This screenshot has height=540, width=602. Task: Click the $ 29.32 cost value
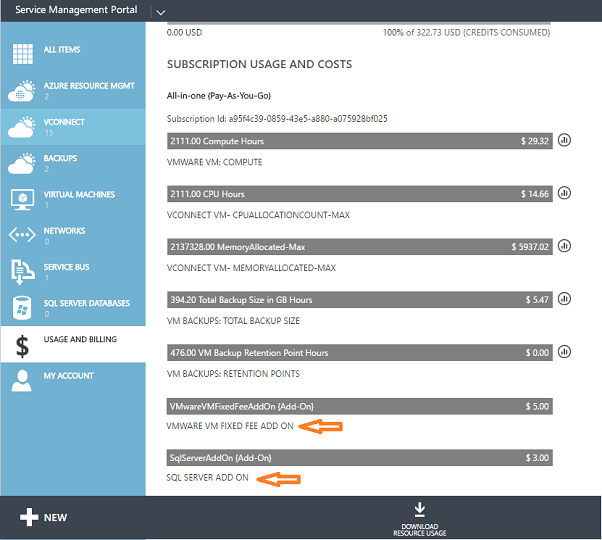coord(535,141)
